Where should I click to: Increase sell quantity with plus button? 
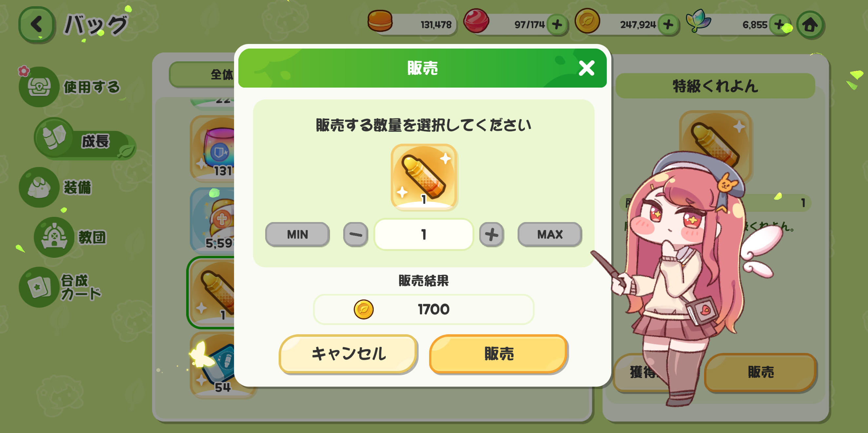click(x=492, y=234)
